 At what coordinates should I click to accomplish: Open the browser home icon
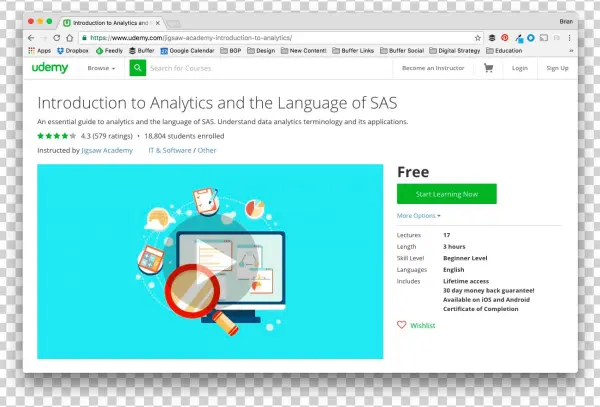(x=69, y=38)
